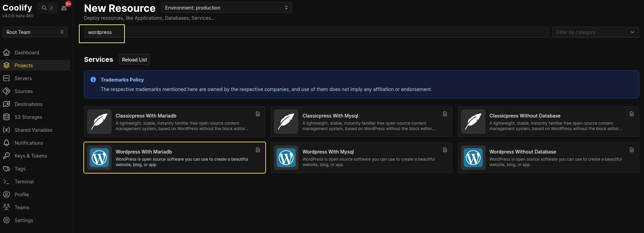Choose Classicpress With Mariadb service title

(146, 116)
